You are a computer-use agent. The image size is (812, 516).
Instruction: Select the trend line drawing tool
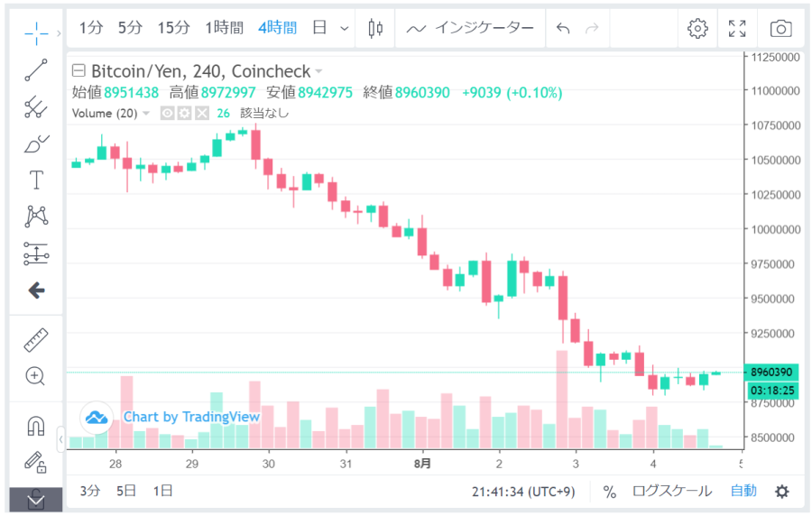coord(36,69)
